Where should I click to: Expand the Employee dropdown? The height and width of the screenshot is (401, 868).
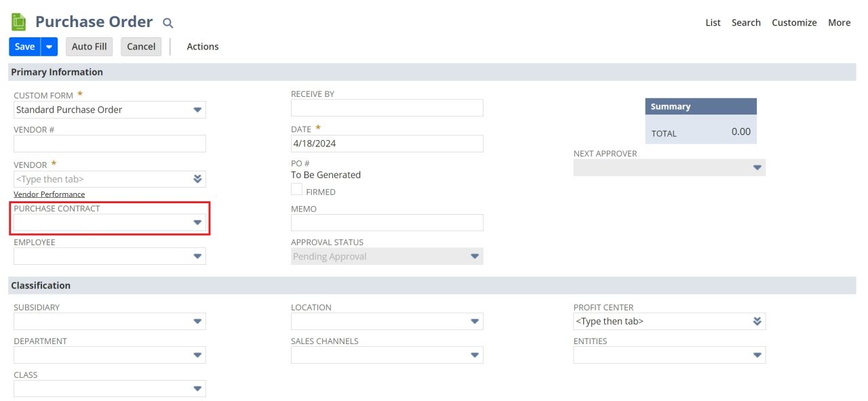[x=197, y=256]
